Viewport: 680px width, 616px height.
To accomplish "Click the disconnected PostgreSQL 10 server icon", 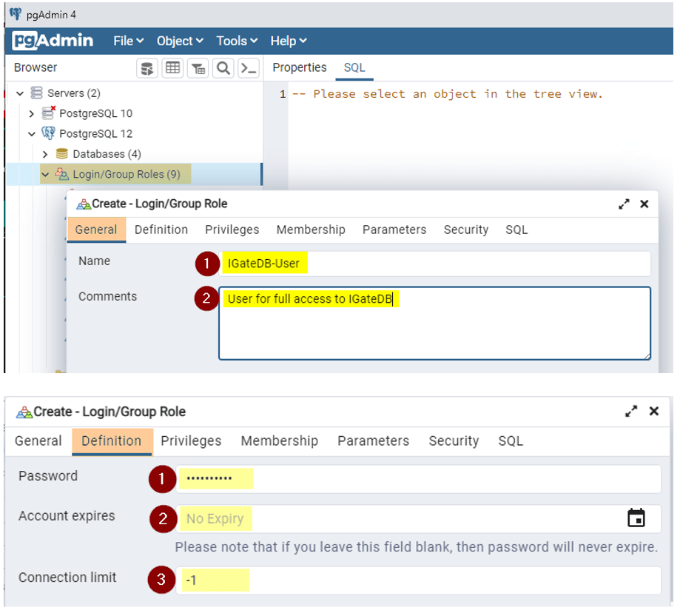I will click(48, 113).
